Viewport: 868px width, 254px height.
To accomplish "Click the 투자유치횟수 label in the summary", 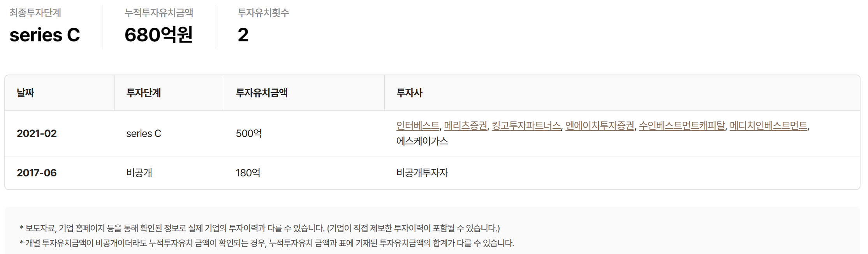I will pos(263,13).
